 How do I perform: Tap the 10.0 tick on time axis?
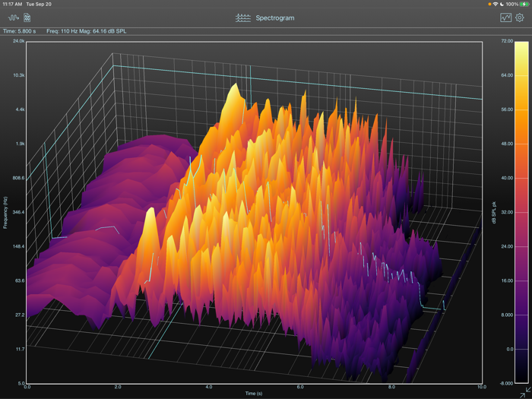pyautogui.click(x=481, y=387)
